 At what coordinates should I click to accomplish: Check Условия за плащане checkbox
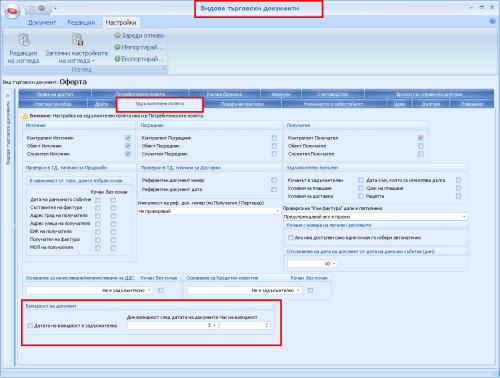tap(361, 188)
